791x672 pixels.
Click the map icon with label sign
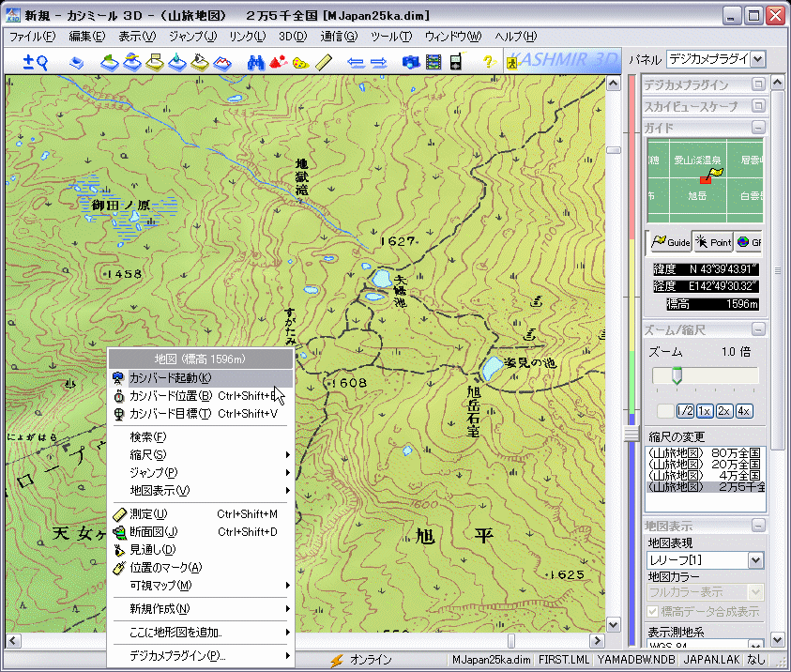[x=155, y=62]
